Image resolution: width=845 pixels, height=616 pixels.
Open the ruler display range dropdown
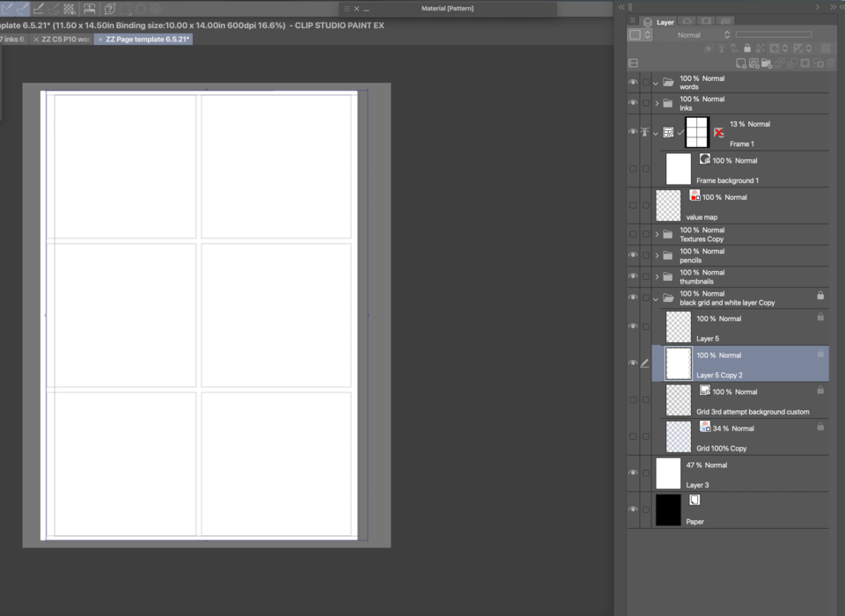click(808, 48)
